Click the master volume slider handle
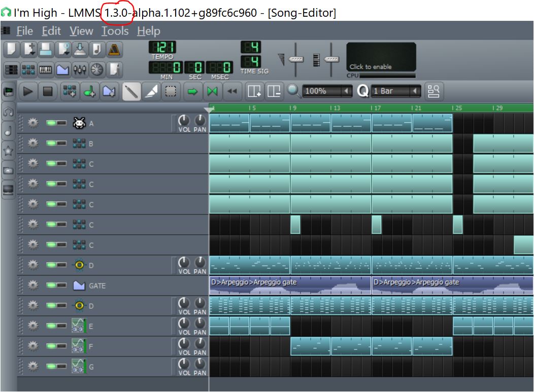 296,59
